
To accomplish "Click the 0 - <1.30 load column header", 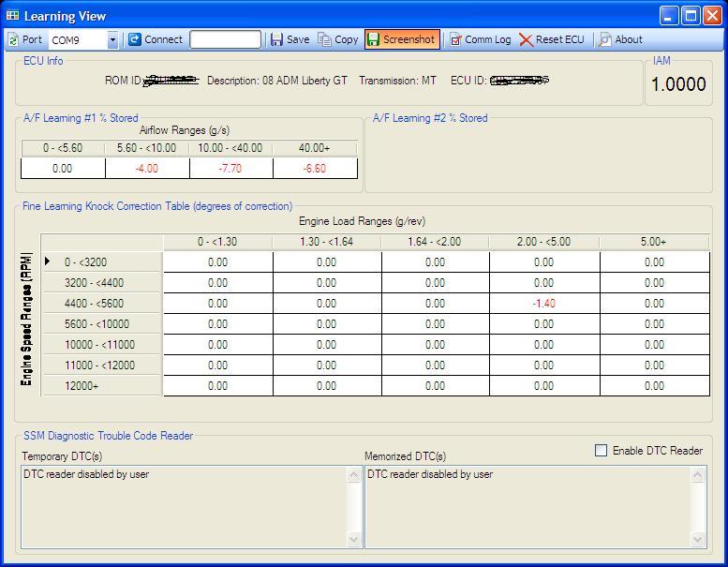I will [x=217, y=242].
